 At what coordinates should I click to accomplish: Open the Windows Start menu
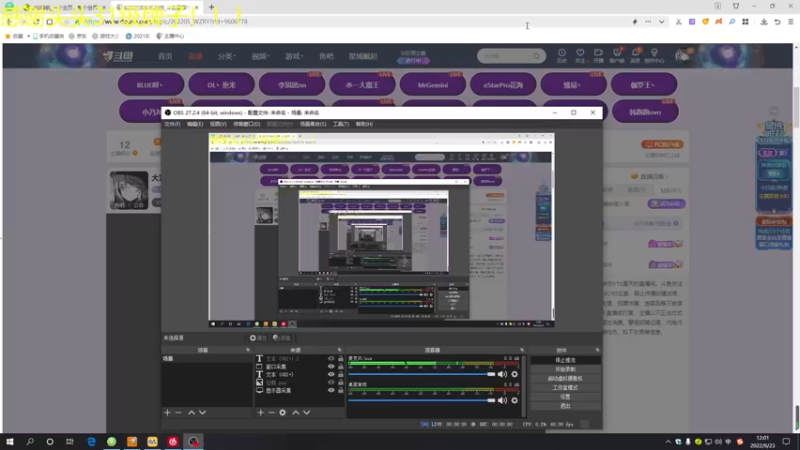click(10, 441)
